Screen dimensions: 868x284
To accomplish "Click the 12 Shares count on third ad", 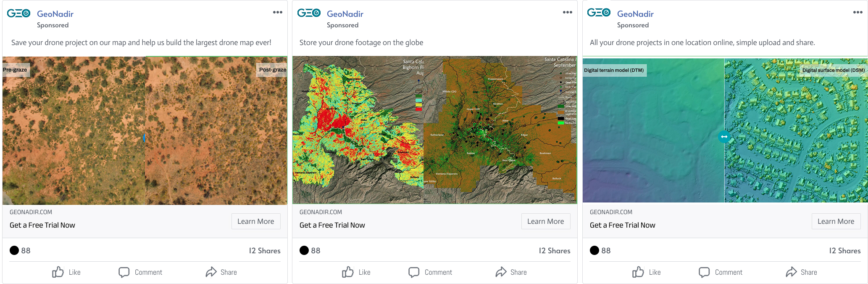I will [844, 251].
